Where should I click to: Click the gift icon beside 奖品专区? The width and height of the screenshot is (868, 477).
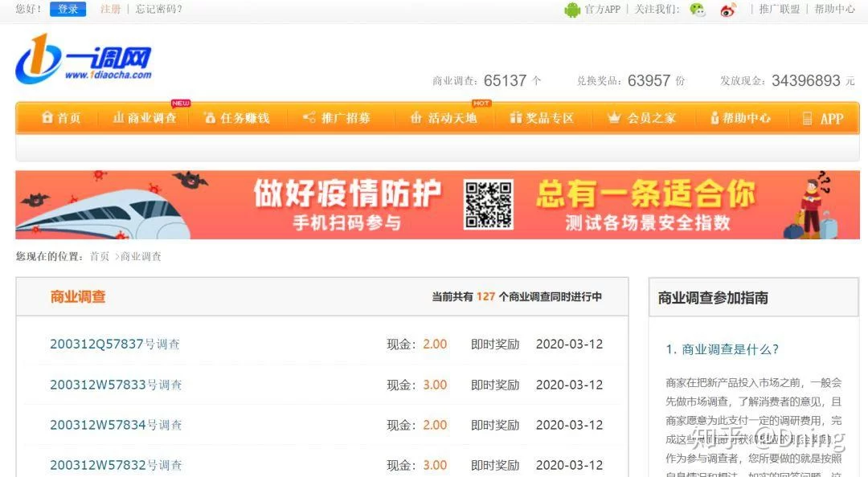click(x=515, y=118)
